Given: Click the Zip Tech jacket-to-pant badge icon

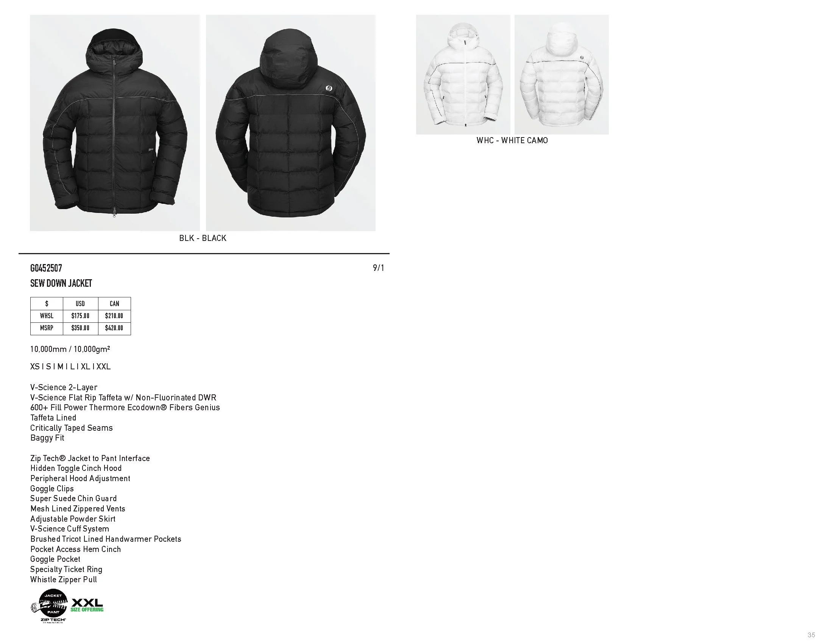Looking at the screenshot, I should click(49, 607).
